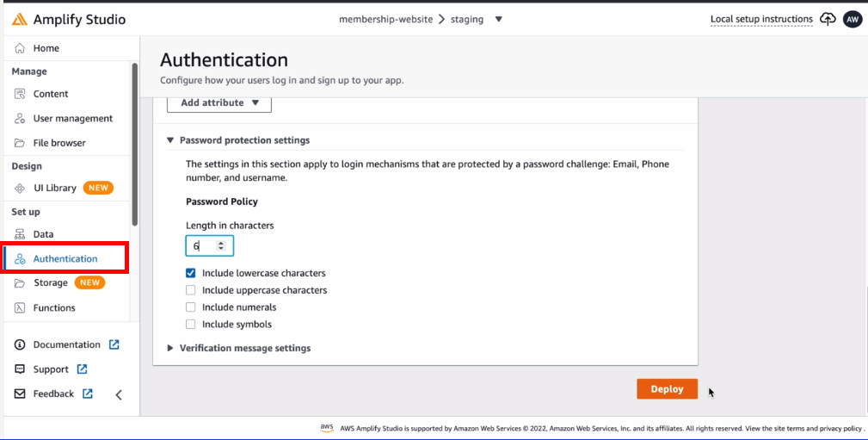Select Authentication in sidebar

pos(66,259)
